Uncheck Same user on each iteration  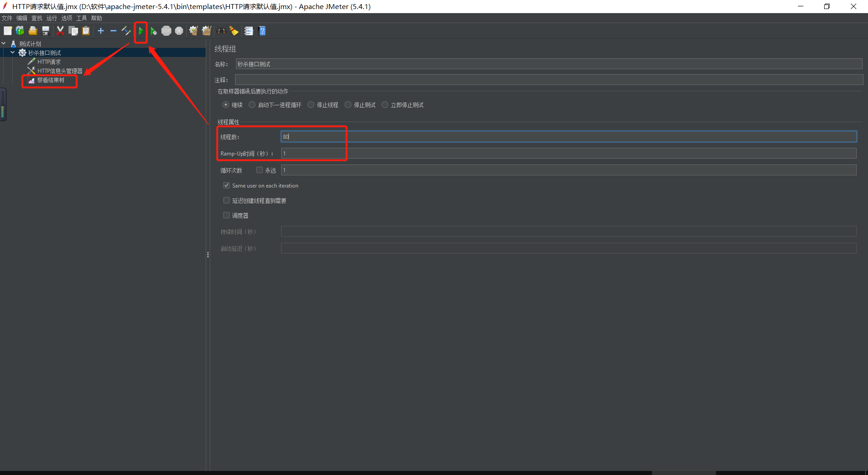[x=226, y=185]
